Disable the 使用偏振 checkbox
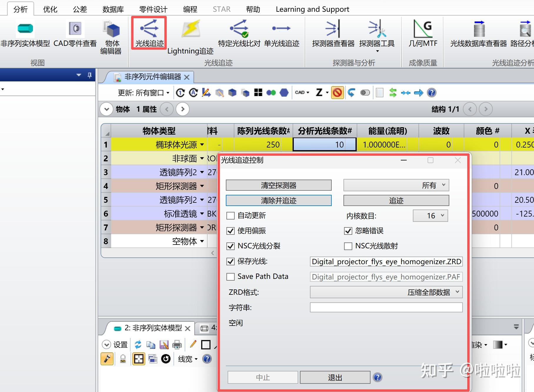Viewport: 534px width, 392px height. pyautogui.click(x=231, y=231)
